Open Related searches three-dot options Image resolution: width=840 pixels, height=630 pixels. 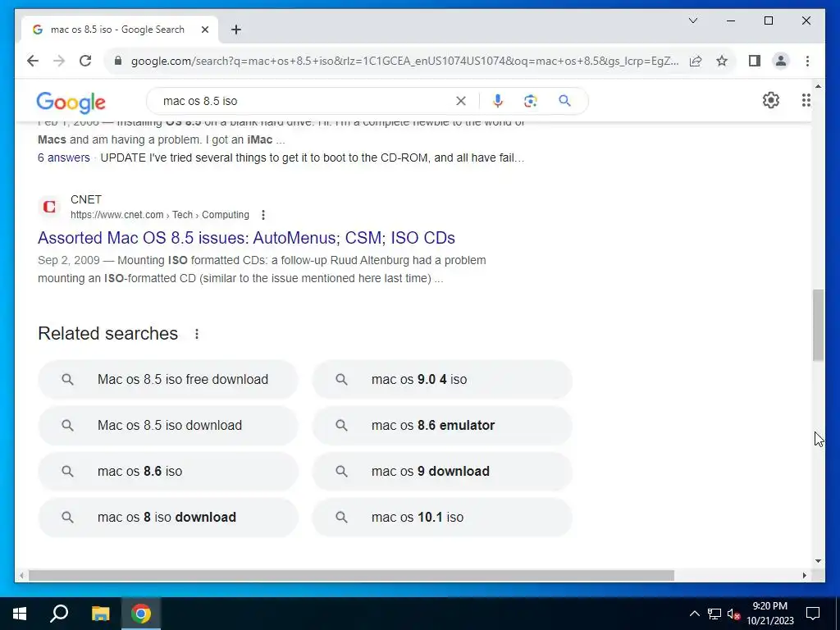197,334
